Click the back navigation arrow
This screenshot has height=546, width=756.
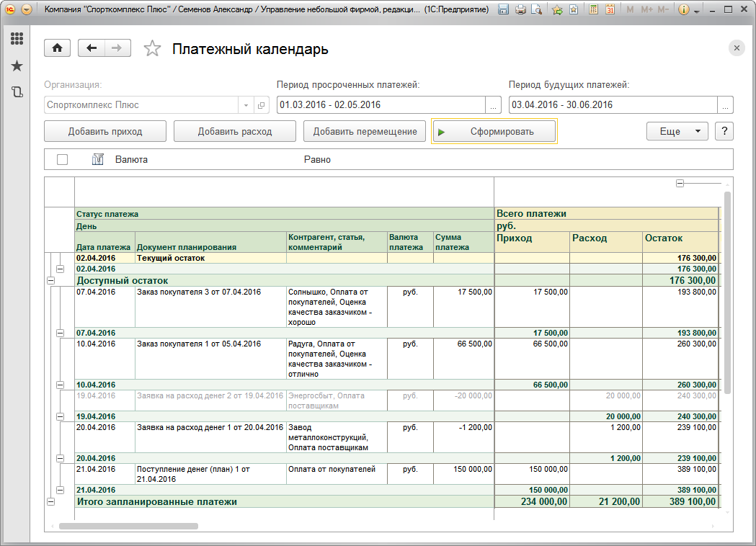(92, 48)
